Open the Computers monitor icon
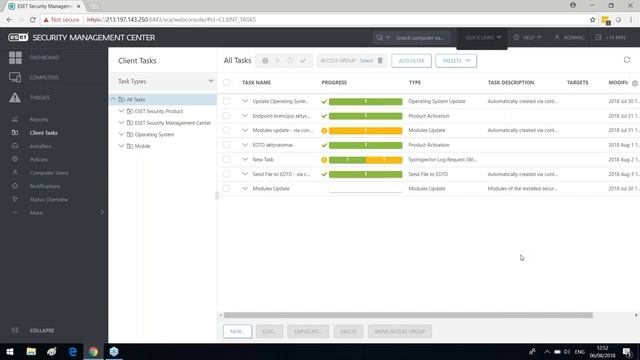Screen dimensions: 640x360 [15, 77]
